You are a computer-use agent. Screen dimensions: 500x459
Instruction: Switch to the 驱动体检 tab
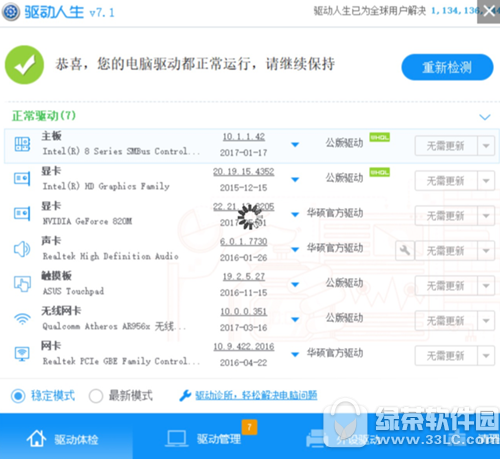coord(63,439)
